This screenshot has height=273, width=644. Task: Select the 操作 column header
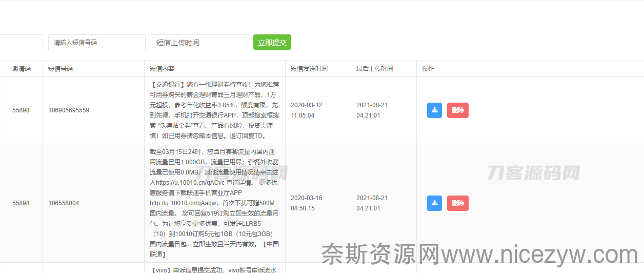pyautogui.click(x=428, y=69)
